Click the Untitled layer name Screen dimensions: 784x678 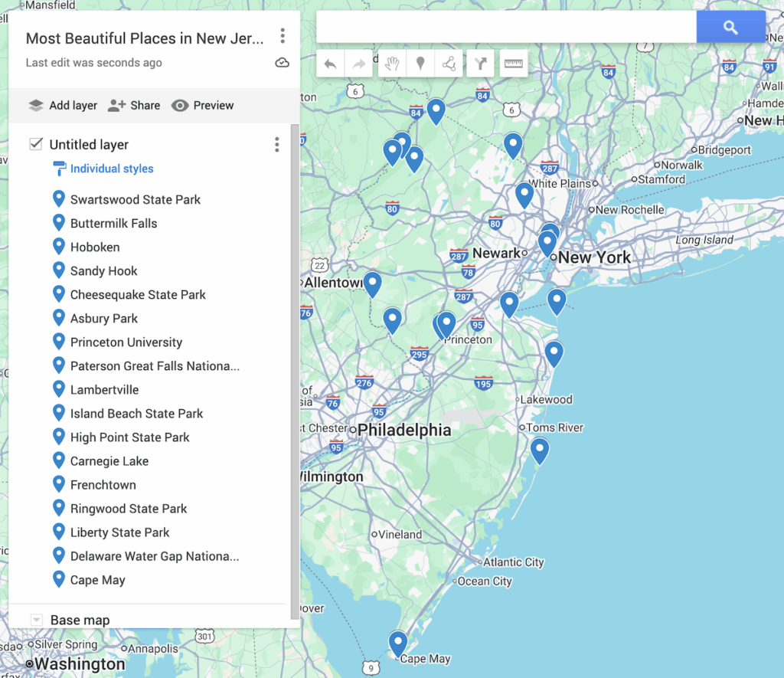click(x=89, y=145)
